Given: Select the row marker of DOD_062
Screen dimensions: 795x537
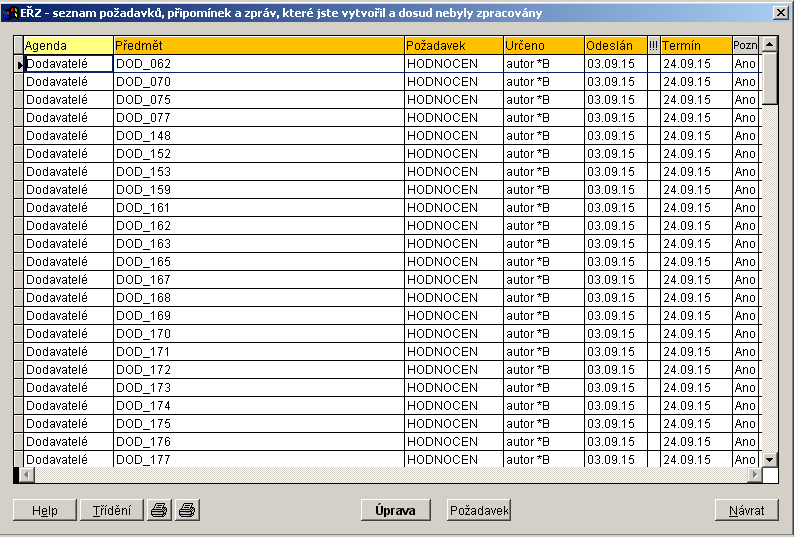Looking at the screenshot, I should pyautogui.click(x=18, y=64).
